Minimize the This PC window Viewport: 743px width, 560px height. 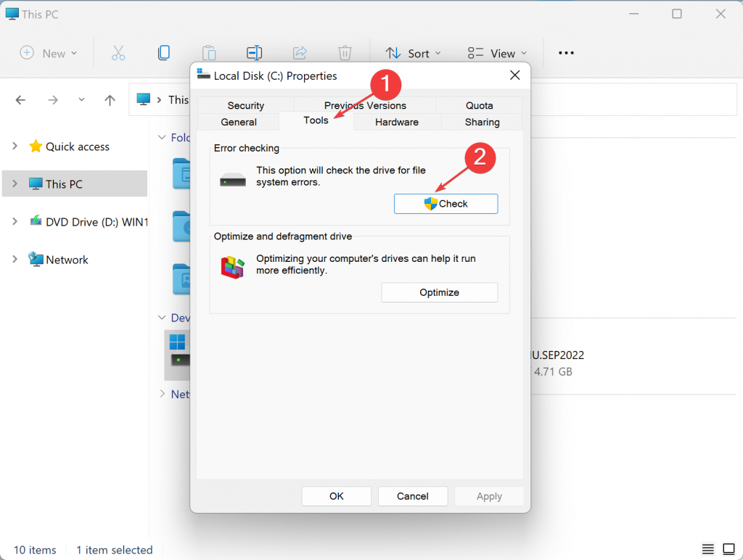(x=633, y=14)
